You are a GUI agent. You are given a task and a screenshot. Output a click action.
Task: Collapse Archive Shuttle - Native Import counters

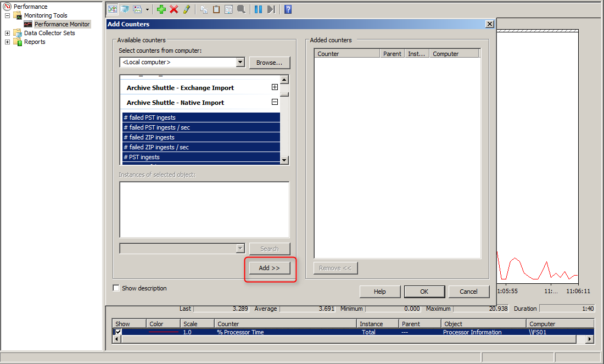pyautogui.click(x=275, y=102)
